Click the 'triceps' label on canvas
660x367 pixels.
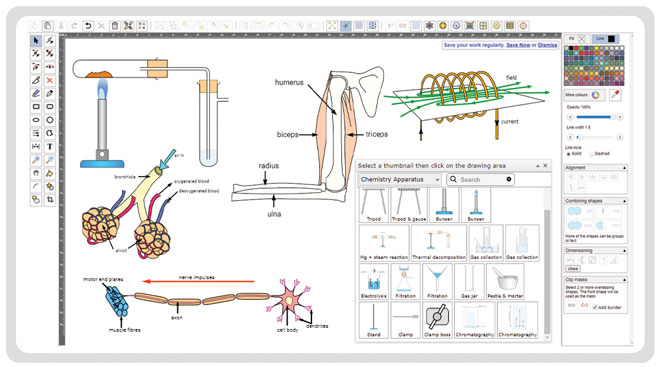click(377, 134)
